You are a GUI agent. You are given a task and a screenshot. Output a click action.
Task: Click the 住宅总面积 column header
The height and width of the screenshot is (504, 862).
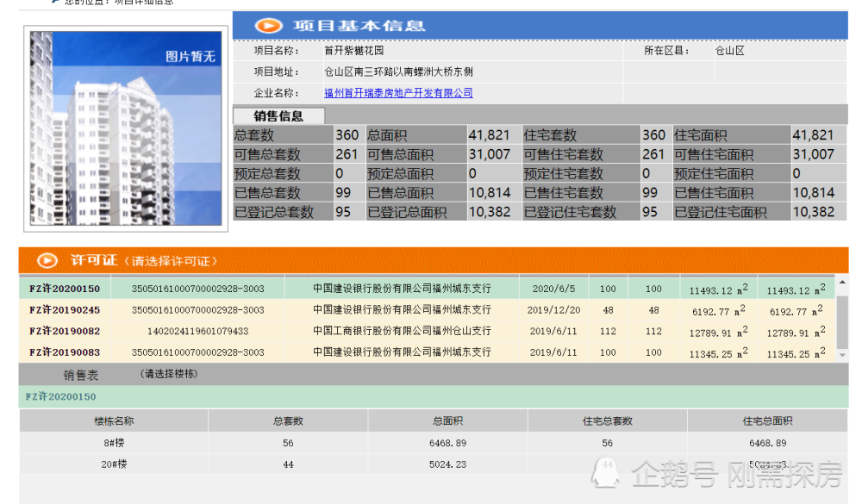pos(767,421)
